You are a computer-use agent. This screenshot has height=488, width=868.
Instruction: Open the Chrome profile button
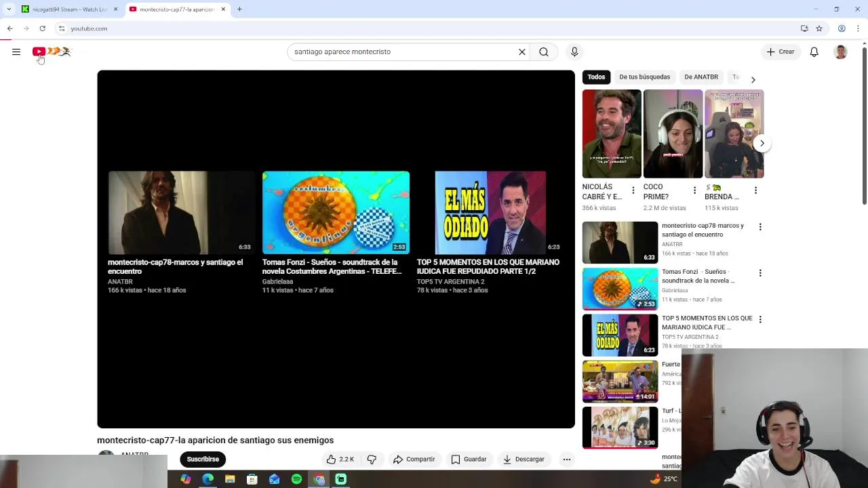[x=842, y=28]
